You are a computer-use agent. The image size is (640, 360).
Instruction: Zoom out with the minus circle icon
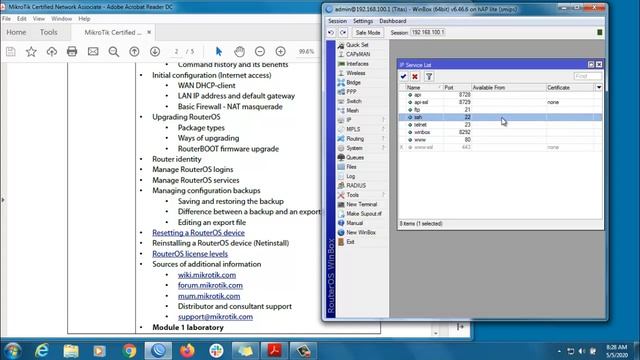pos(260,51)
